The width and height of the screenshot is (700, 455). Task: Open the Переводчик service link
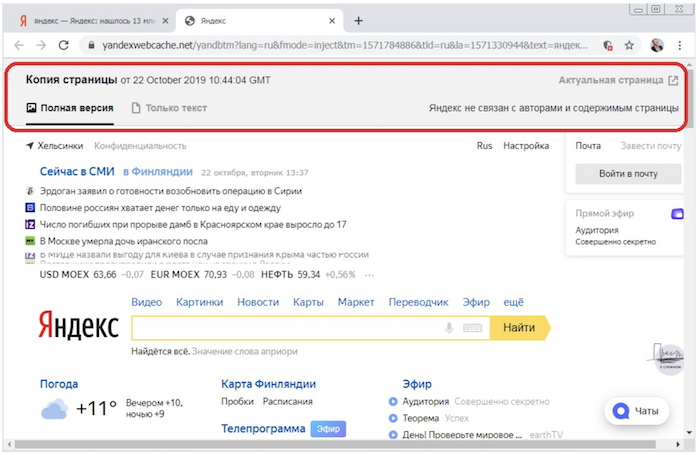point(418,302)
